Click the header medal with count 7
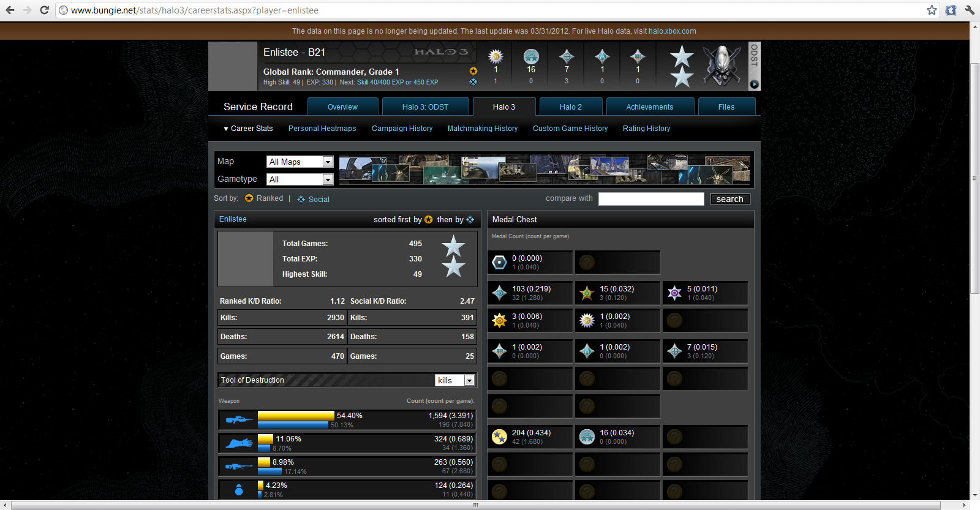Viewport: 980px width, 510px height. (567, 57)
